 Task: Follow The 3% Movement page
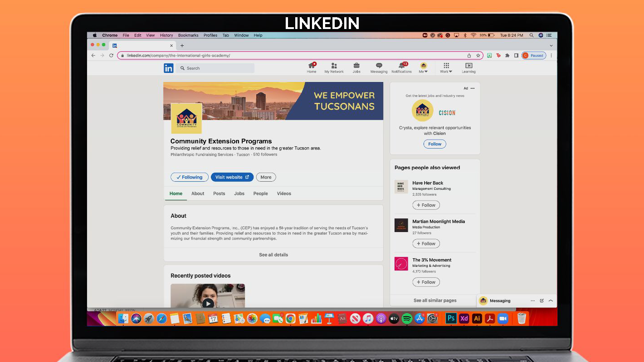tap(426, 282)
